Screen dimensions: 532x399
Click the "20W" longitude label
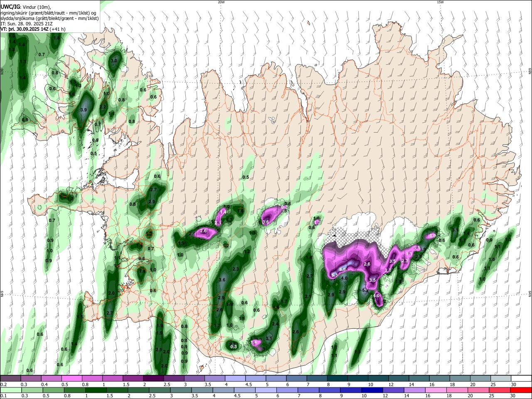[x=221, y=2]
